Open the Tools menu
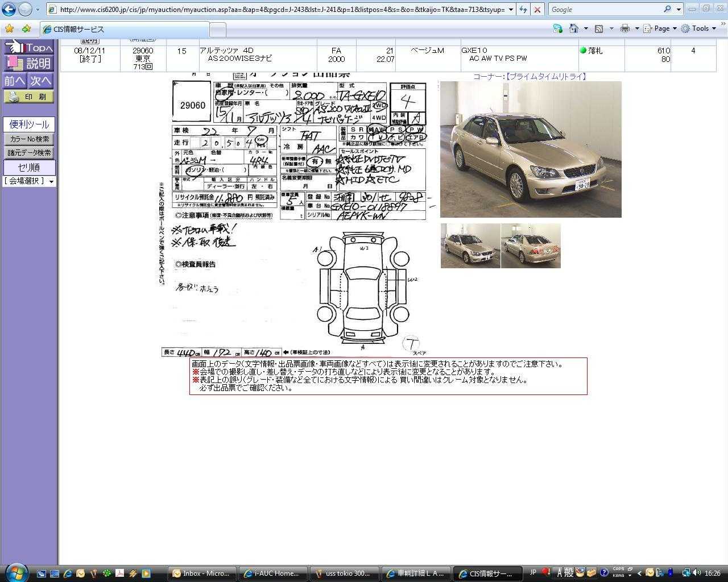The width and height of the screenshot is (728, 582). pyautogui.click(x=699, y=28)
